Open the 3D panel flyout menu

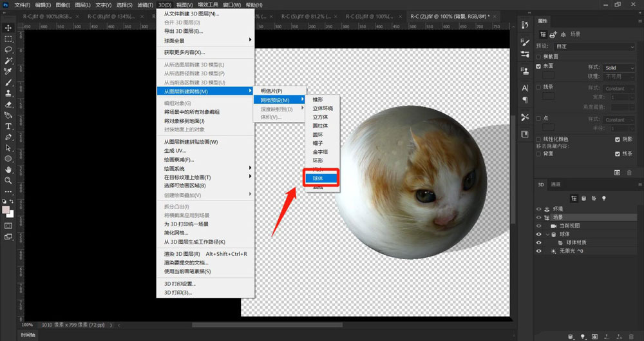tap(640, 185)
